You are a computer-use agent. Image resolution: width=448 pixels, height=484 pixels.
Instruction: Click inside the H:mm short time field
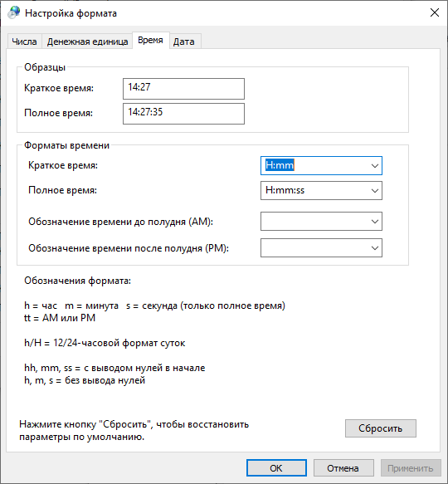click(314, 166)
